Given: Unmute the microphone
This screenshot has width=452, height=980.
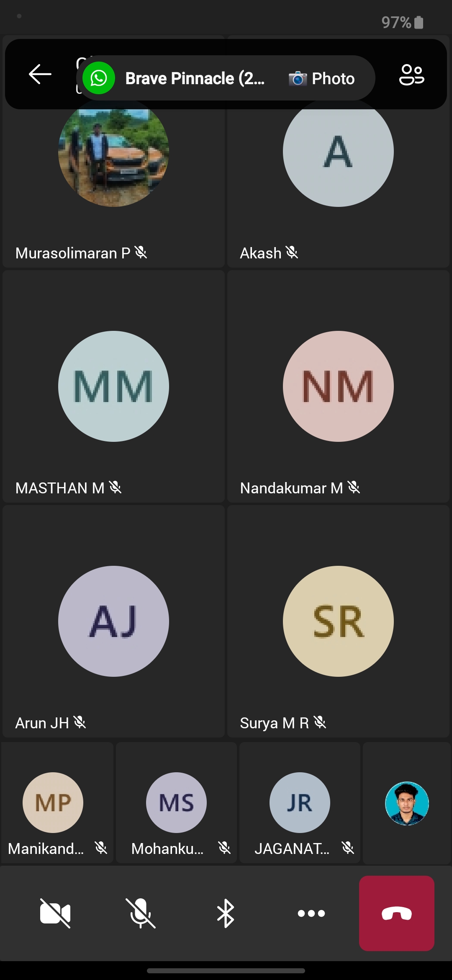Looking at the screenshot, I should [141, 913].
